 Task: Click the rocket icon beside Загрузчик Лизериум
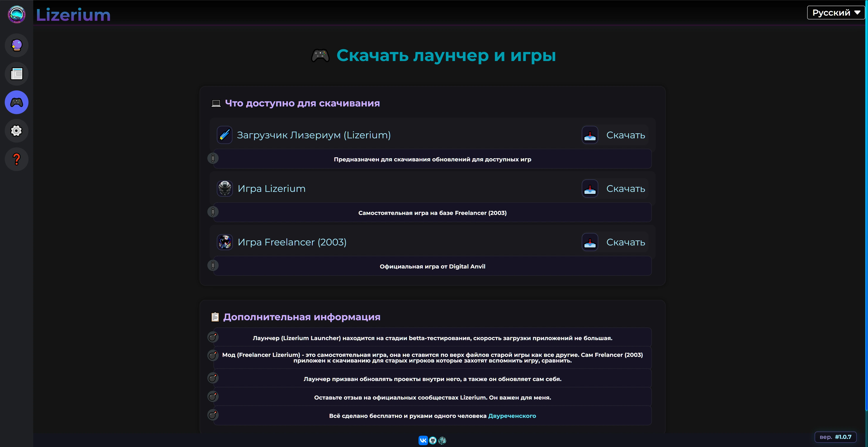(225, 135)
